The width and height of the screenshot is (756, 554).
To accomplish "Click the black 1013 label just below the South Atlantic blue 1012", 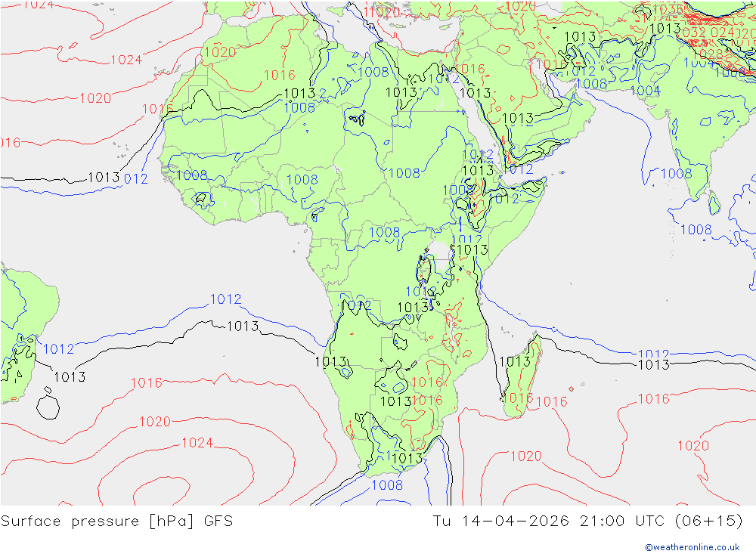I will click(243, 327).
